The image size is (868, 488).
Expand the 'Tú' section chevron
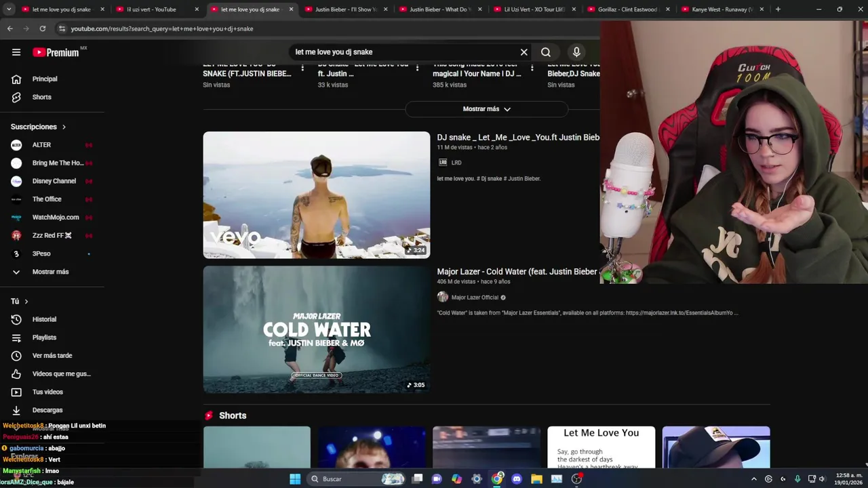pyautogui.click(x=26, y=301)
